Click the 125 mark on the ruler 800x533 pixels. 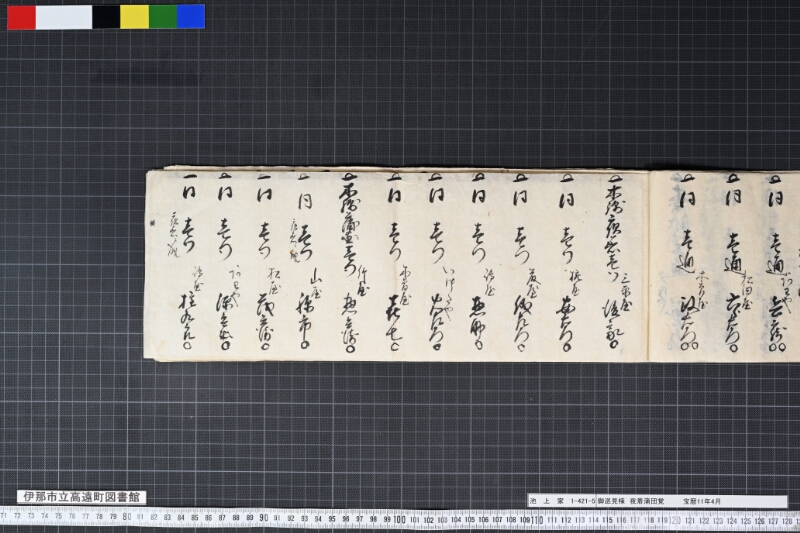point(745,521)
